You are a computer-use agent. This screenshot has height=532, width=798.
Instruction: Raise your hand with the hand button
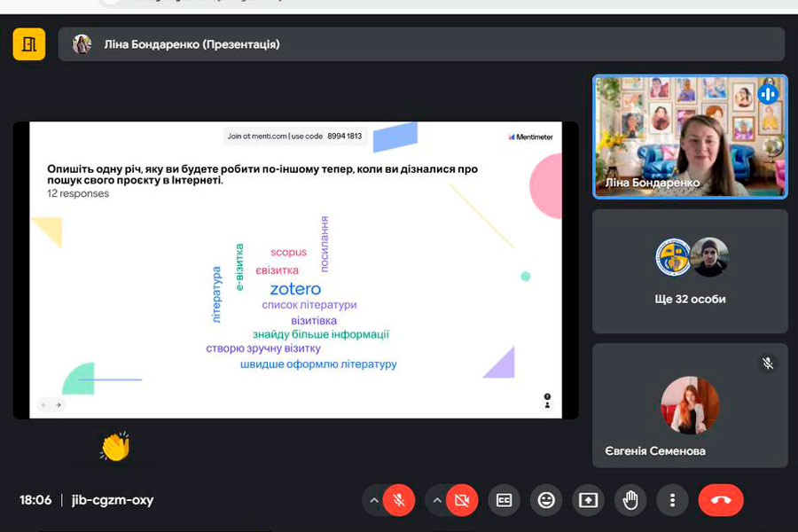[x=630, y=500]
